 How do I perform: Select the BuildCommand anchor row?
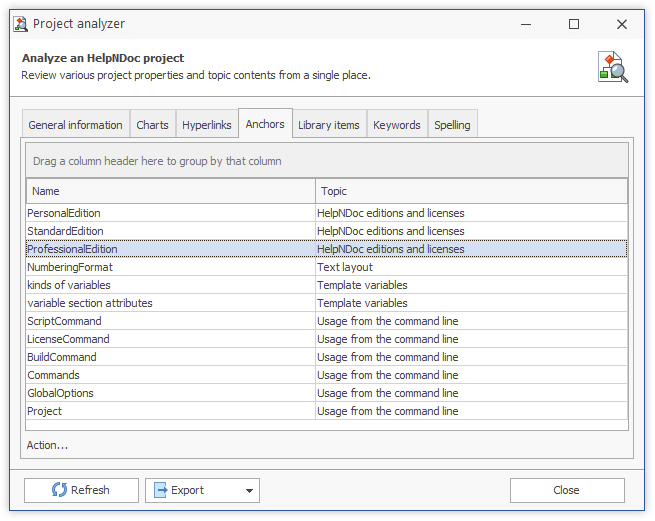[x=327, y=357]
